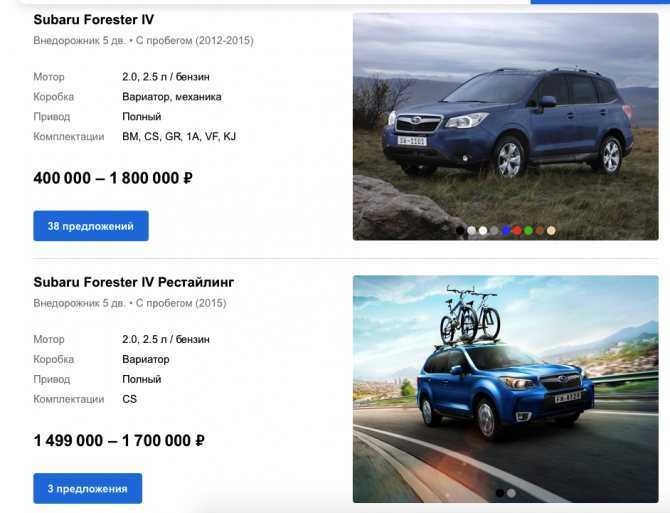Open the Subaru Forester IV Рестайлинг title
Viewport: 670px width, 513px height.
[134, 282]
